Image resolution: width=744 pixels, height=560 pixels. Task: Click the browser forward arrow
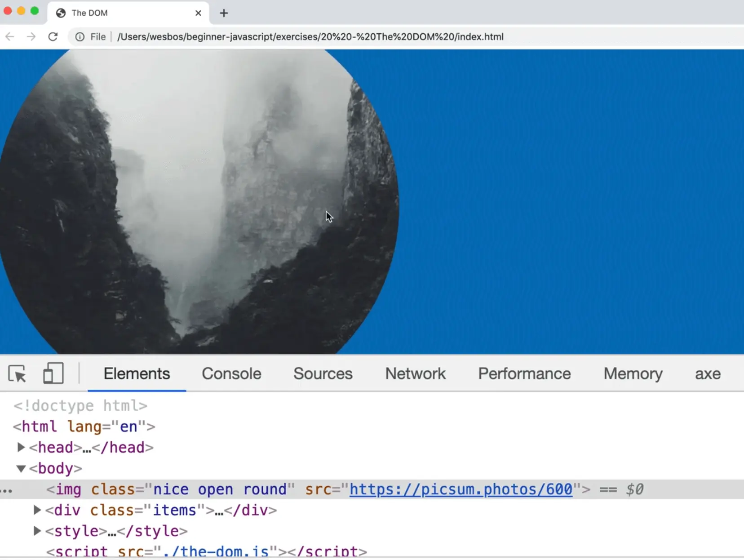tap(31, 37)
